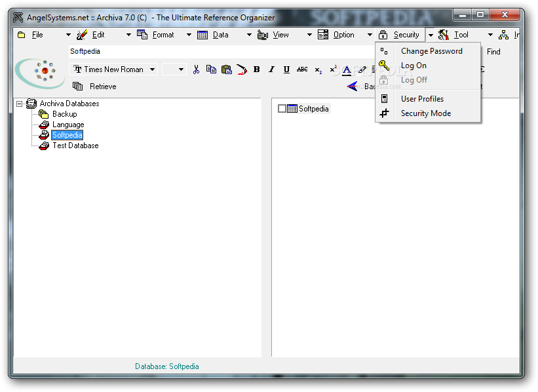Click the Edit pencil icon
Viewport: 538px width, 392px height.
point(82,35)
